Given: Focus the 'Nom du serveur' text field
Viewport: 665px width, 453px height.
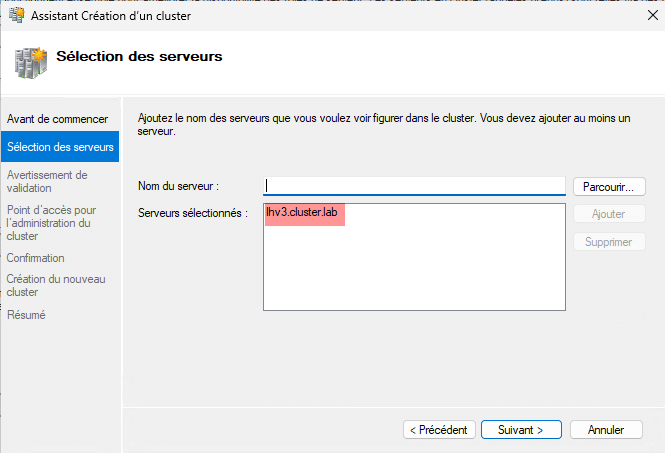Looking at the screenshot, I should coord(414,186).
